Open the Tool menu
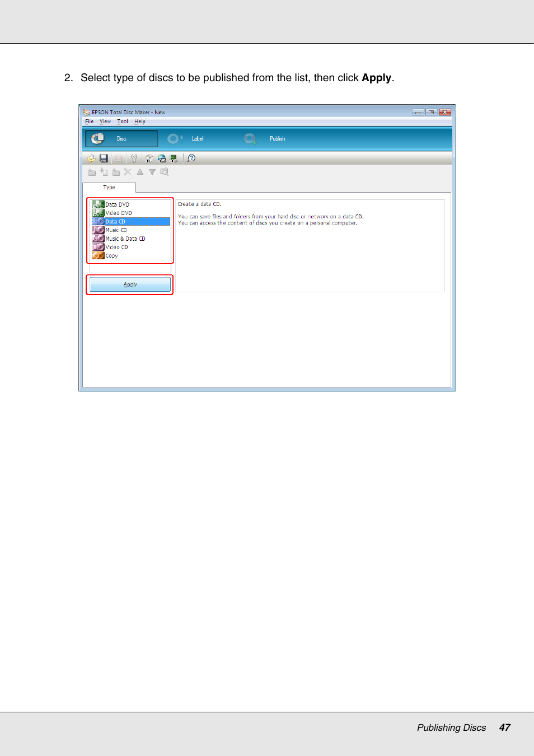534x756 pixels. click(123, 122)
